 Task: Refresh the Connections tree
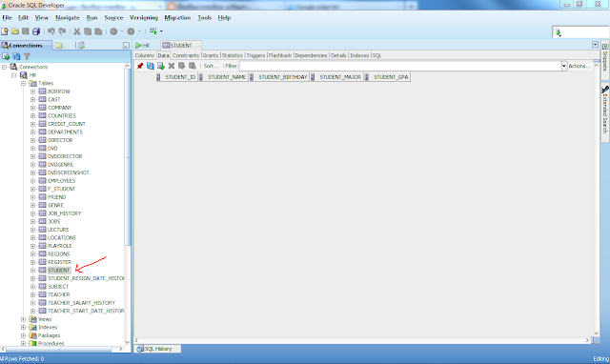tap(16, 56)
